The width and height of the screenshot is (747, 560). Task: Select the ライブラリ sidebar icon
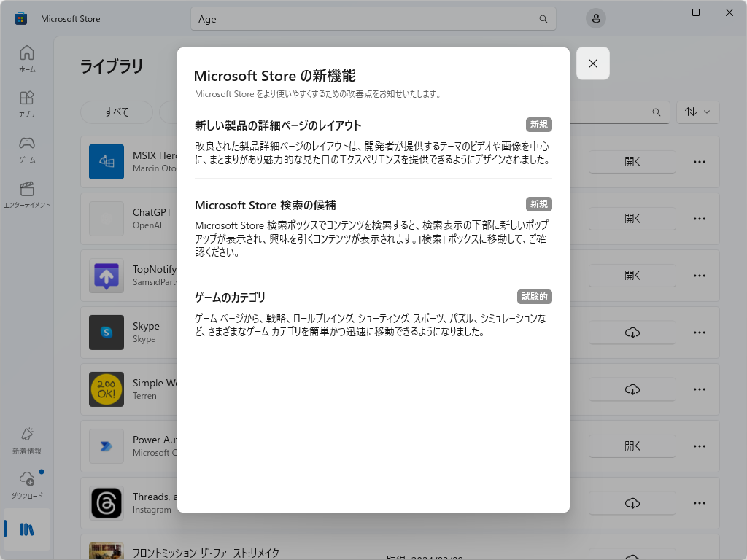pos(27,530)
